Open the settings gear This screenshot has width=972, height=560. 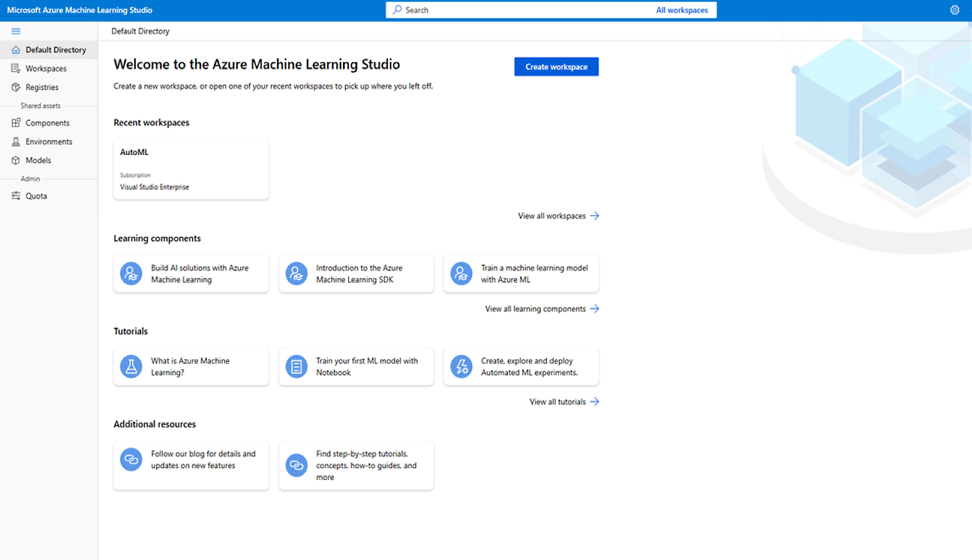pos(954,9)
